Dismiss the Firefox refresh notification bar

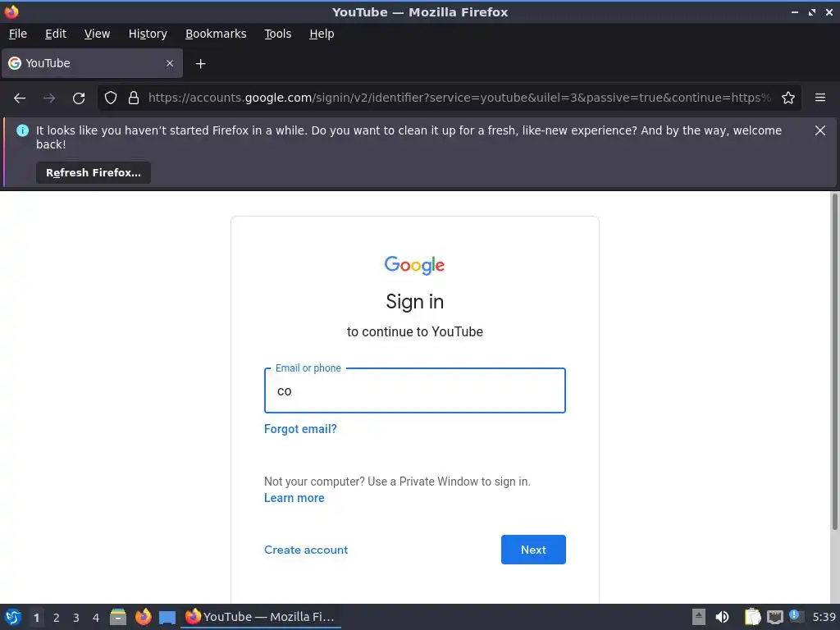820,130
